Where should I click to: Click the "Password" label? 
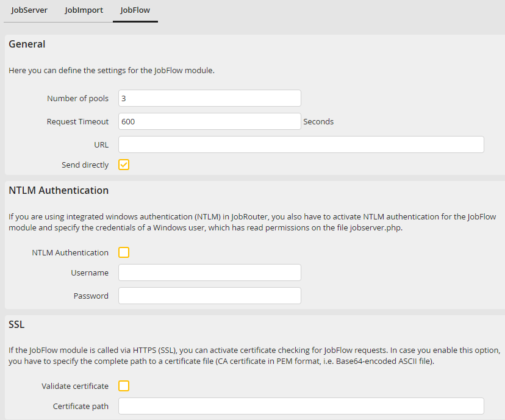[x=91, y=296]
